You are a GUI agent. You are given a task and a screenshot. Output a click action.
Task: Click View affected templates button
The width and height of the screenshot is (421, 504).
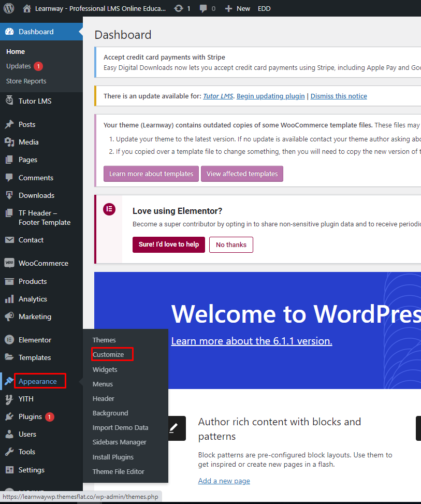242,174
